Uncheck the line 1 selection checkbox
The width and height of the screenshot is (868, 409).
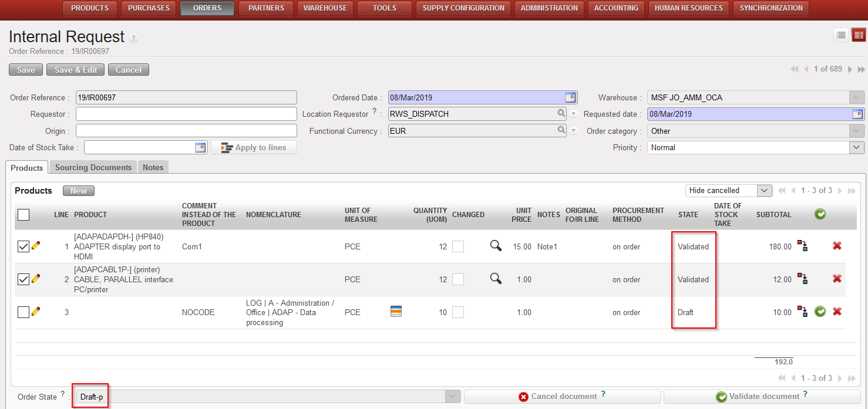point(23,247)
